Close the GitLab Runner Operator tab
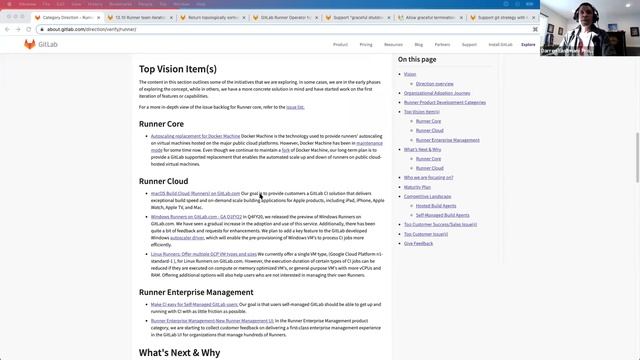The image size is (640, 360). click(x=316, y=18)
